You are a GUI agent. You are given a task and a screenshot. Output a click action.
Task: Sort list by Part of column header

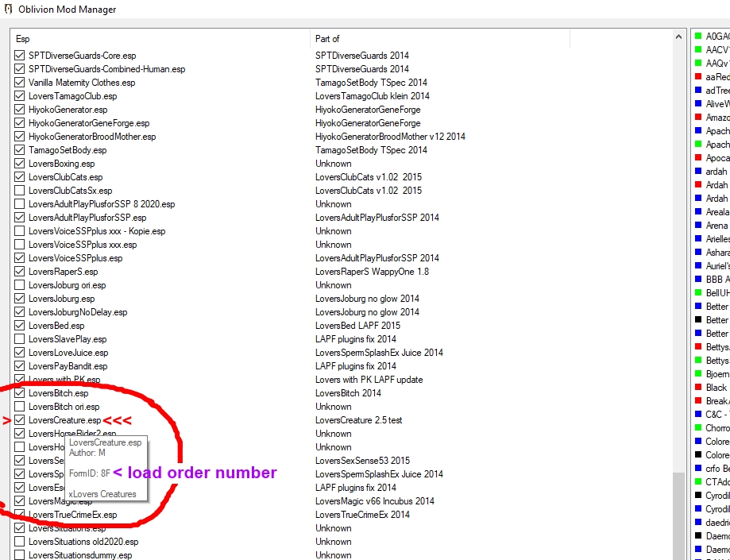440,39
